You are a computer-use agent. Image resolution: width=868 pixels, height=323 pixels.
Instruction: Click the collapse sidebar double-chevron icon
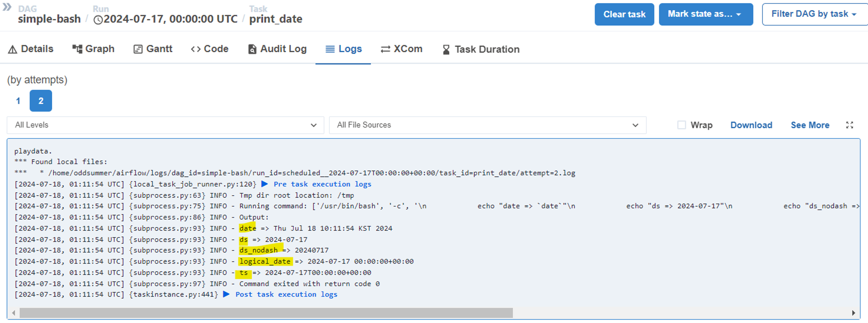click(7, 7)
